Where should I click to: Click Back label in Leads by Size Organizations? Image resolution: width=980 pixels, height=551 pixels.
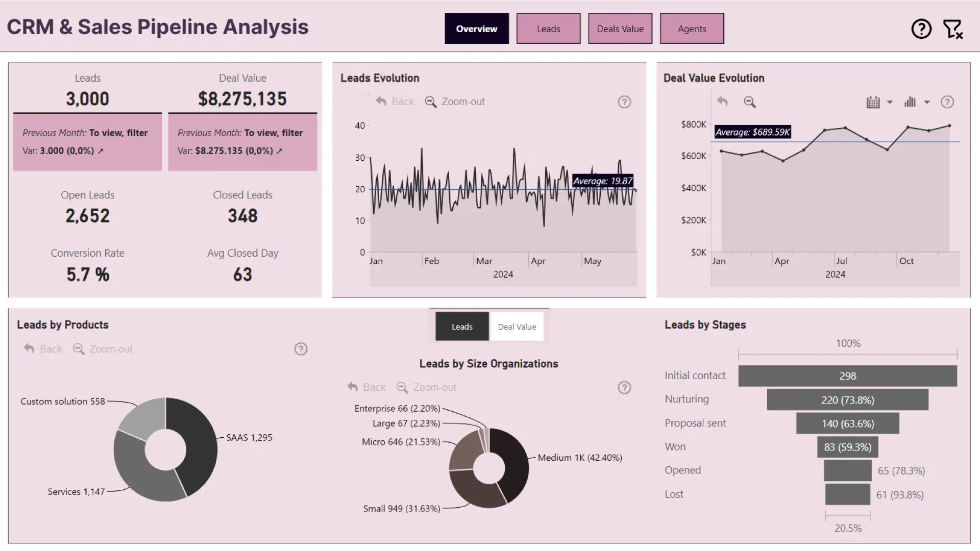point(374,387)
